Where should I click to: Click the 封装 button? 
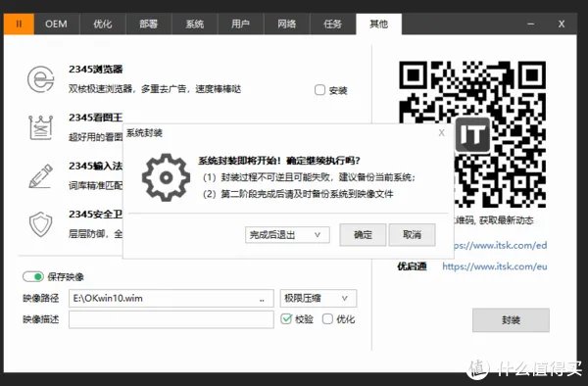[x=511, y=320]
